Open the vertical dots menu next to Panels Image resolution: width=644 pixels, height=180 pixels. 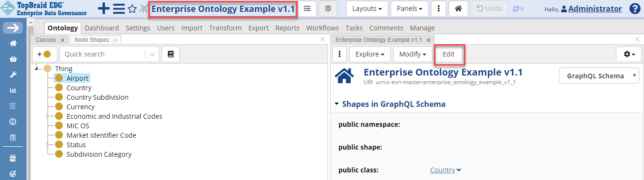pyautogui.click(x=438, y=9)
